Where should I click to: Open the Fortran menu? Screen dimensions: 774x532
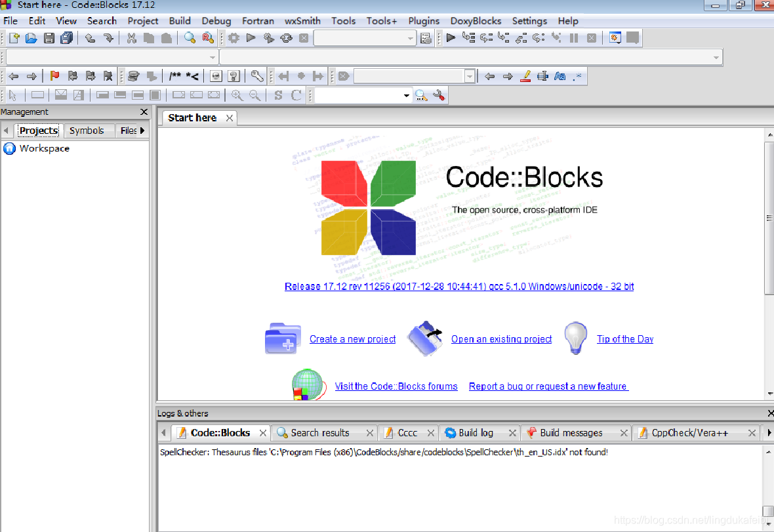[258, 21]
